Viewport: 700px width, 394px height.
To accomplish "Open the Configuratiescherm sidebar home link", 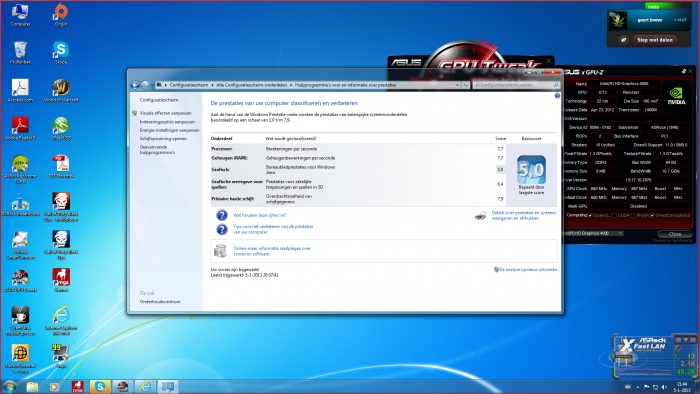I will [159, 100].
